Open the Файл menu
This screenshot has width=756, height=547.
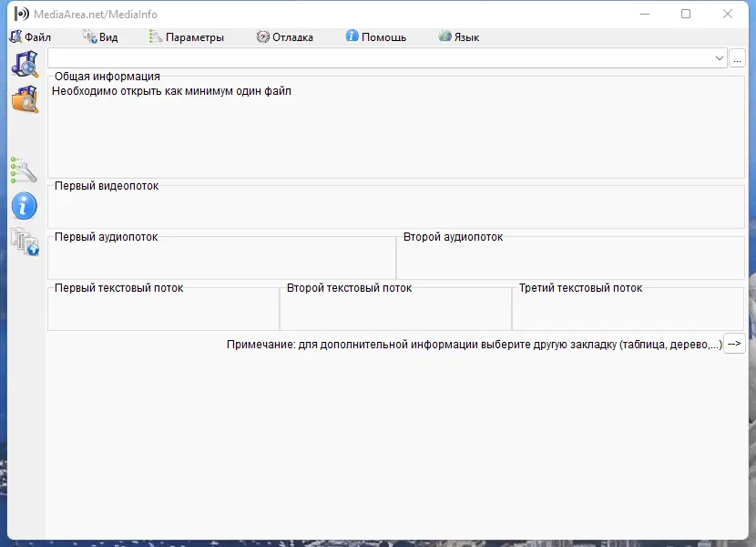(30, 37)
